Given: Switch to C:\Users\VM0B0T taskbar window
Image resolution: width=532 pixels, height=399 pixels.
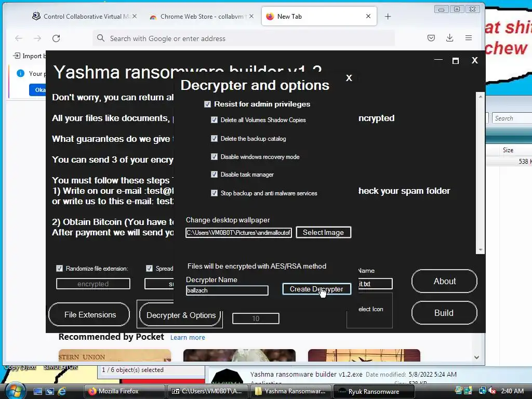Looking at the screenshot, I should point(208,391).
